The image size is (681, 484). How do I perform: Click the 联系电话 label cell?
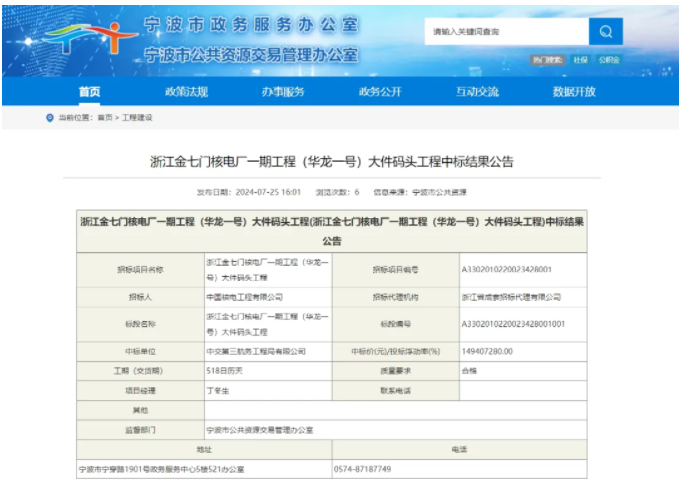[x=396, y=391]
